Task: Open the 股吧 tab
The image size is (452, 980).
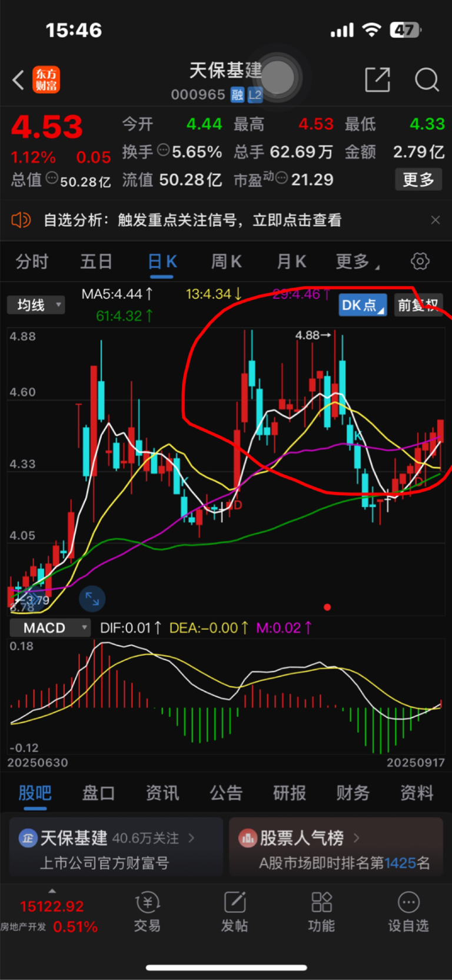Action: [35, 793]
